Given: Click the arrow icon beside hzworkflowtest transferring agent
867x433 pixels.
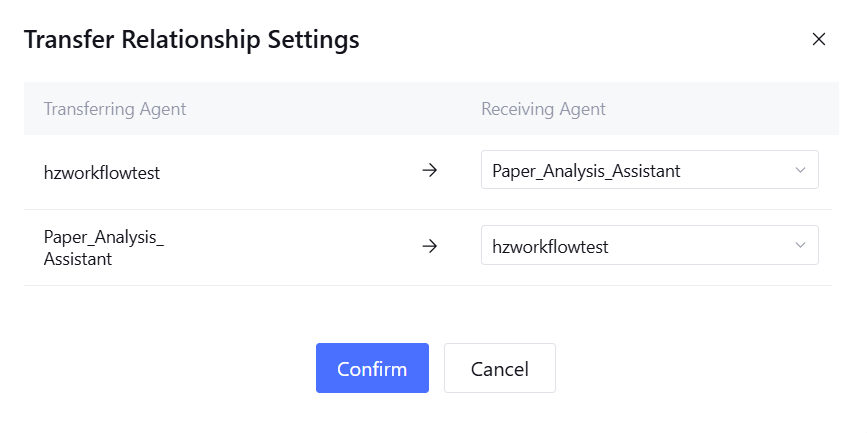Looking at the screenshot, I should [x=430, y=171].
